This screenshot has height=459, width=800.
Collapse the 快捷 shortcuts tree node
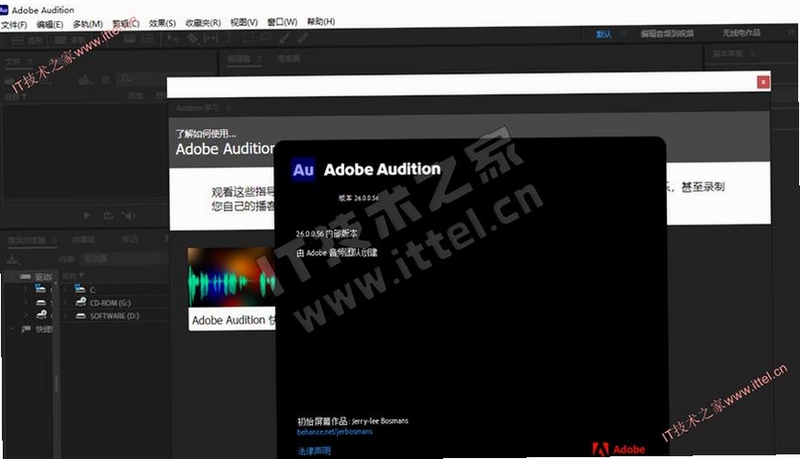tap(12, 329)
